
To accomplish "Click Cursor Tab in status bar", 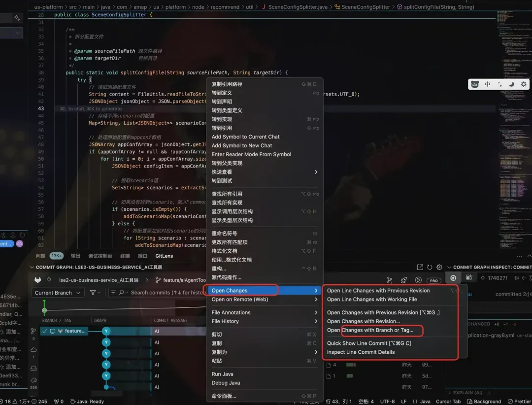I will click(x=448, y=401).
